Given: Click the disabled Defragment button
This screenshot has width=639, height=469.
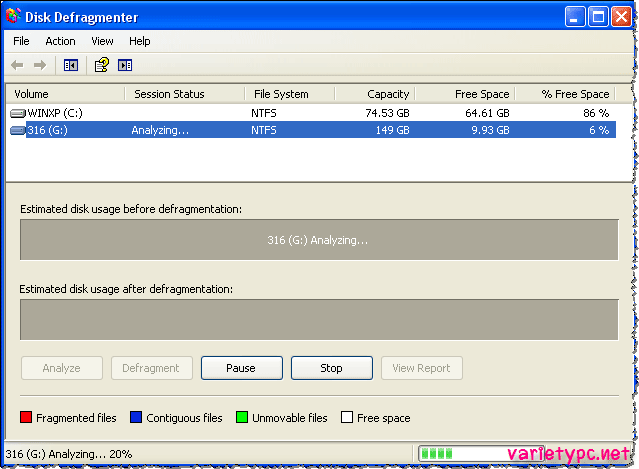Looking at the screenshot, I should tap(152, 368).
